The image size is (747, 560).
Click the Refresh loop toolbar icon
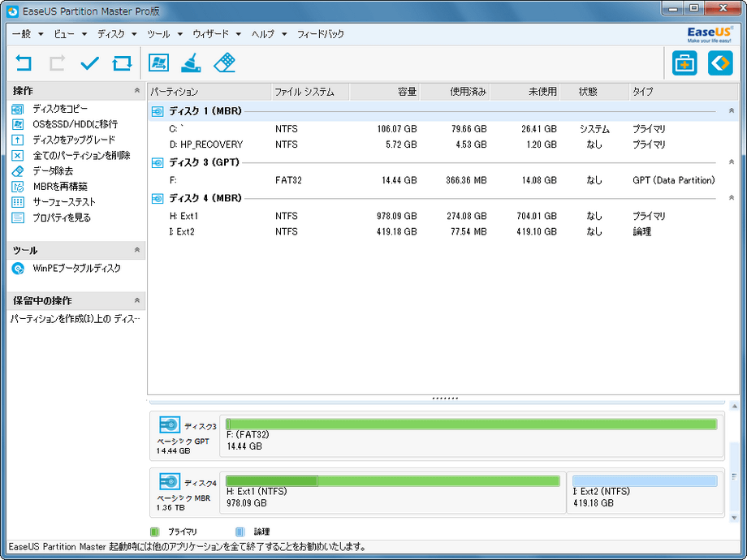point(122,62)
